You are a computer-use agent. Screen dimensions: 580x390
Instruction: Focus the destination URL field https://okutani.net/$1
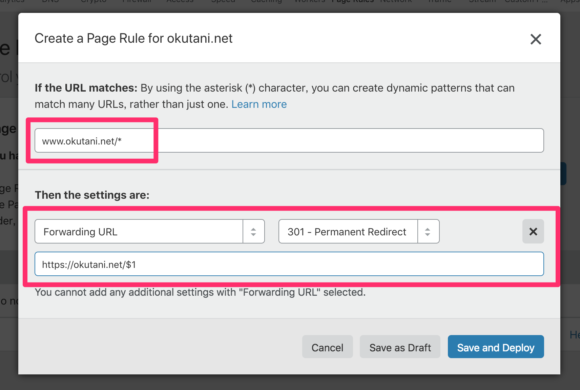click(x=289, y=264)
